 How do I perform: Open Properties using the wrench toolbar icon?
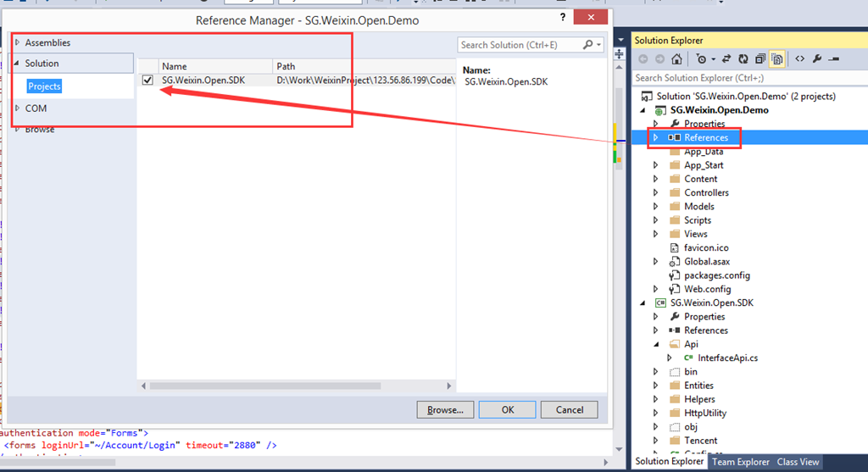point(817,58)
